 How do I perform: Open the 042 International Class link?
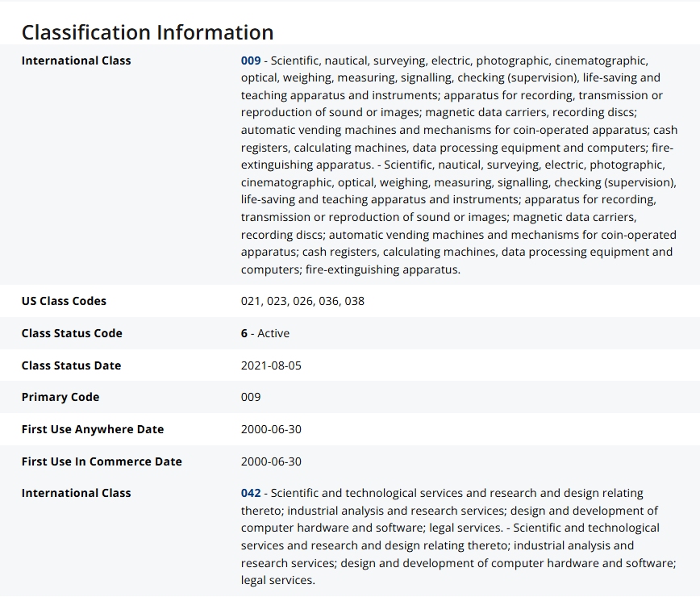(251, 493)
